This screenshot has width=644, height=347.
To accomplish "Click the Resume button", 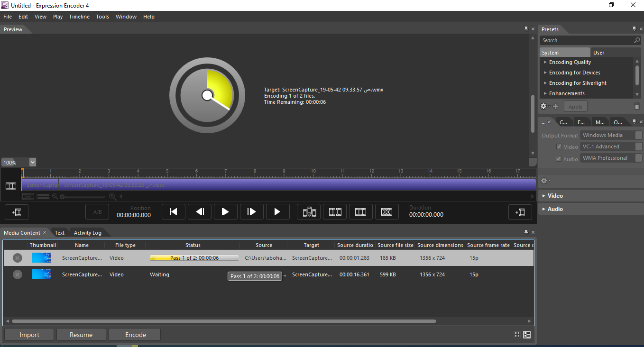I will pos(81,335).
